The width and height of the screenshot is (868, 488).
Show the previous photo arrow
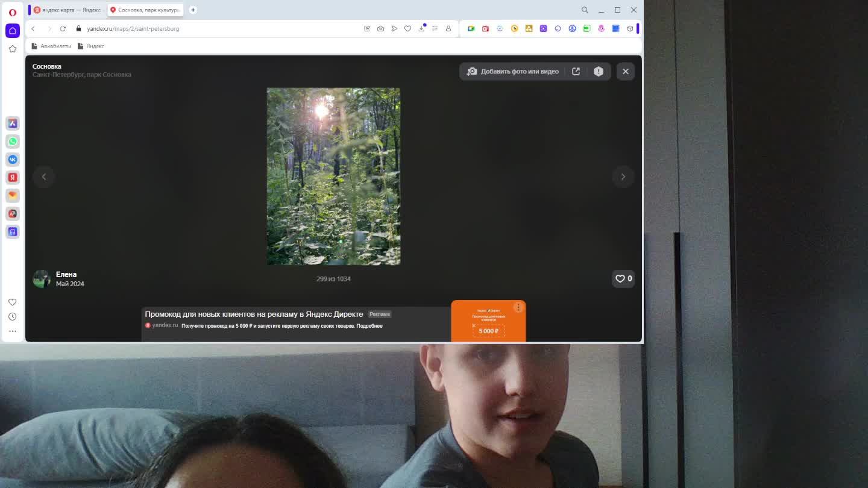coord(43,177)
